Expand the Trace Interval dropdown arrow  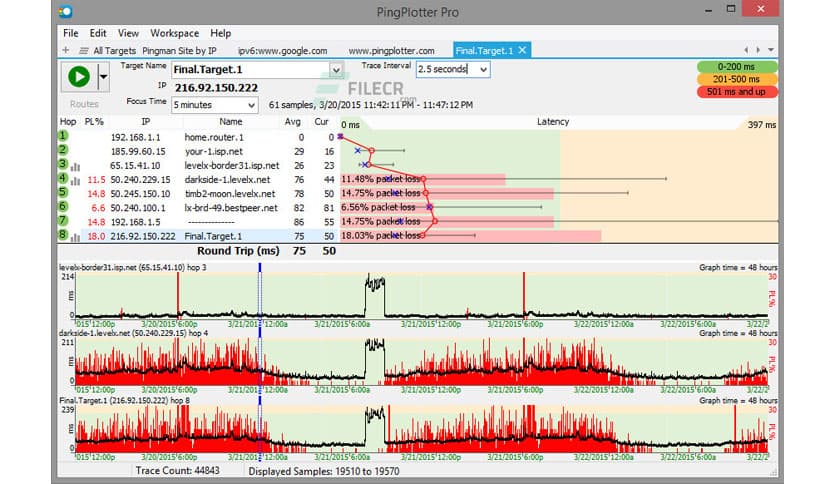pyautogui.click(x=483, y=69)
